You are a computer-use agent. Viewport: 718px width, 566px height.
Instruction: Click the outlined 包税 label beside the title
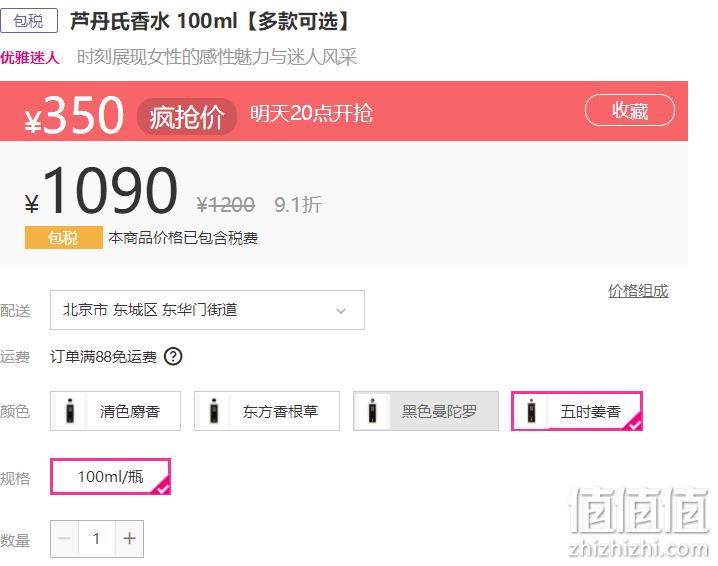click(29, 21)
